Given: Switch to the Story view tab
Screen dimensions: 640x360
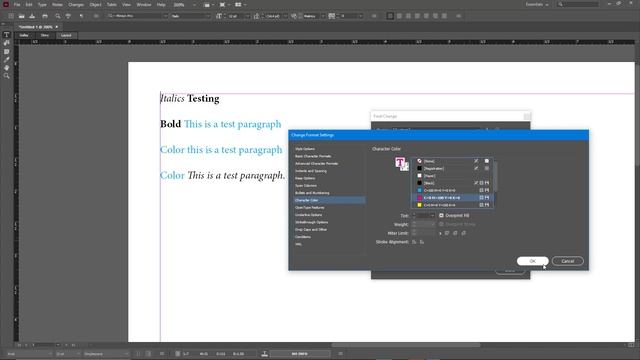Looking at the screenshot, I should [44, 36].
